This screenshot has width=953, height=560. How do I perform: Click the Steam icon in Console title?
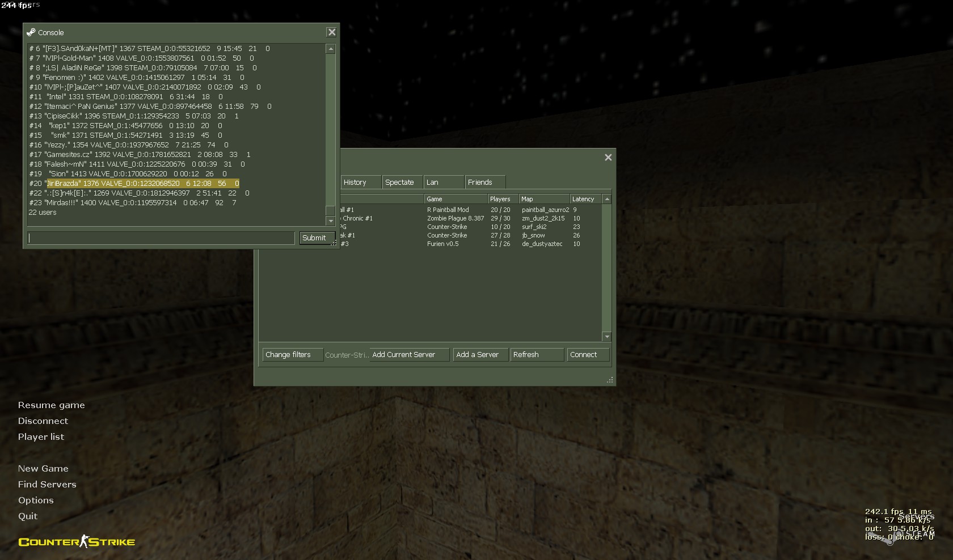click(x=31, y=32)
